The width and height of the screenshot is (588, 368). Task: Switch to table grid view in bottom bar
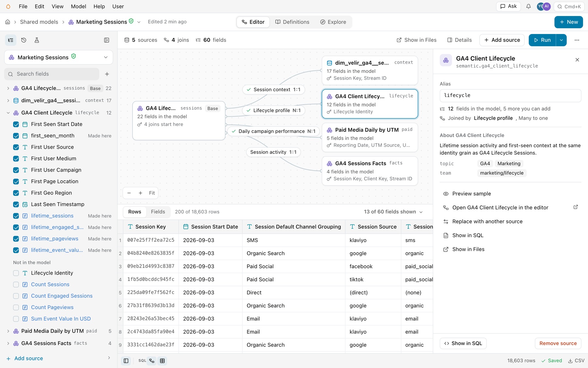[x=162, y=360]
